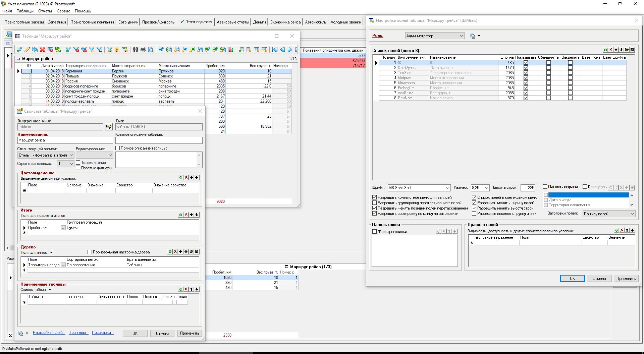
Task: Check 'Полное описание таблицы' checkbox
Action: point(118,148)
